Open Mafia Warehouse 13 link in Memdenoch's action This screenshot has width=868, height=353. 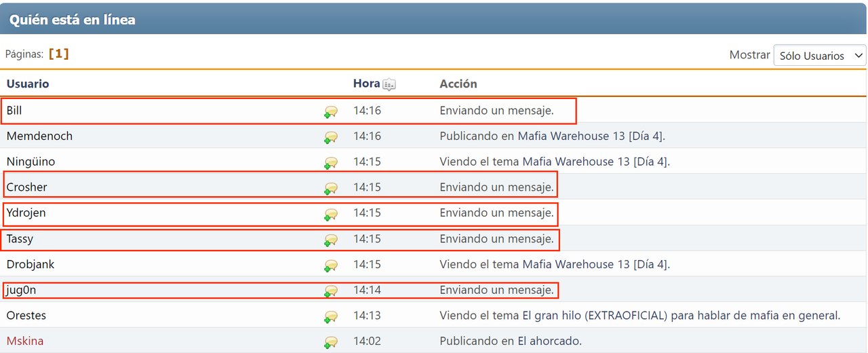590,136
